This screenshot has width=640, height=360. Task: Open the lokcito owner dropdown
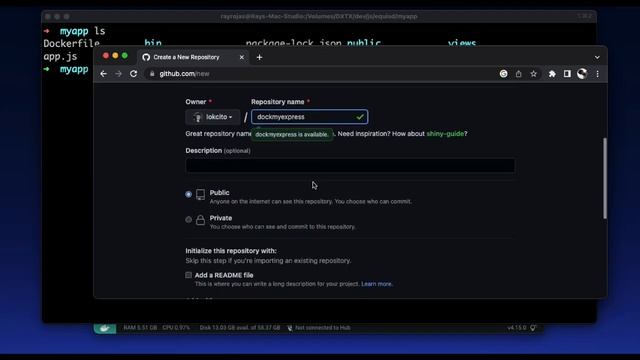pyautogui.click(x=213, y=117)
